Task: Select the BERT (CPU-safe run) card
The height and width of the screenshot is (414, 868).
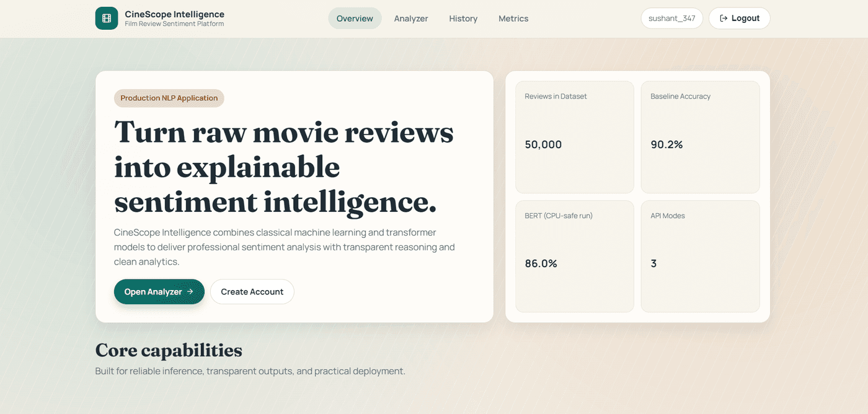Action: [575, 256]
